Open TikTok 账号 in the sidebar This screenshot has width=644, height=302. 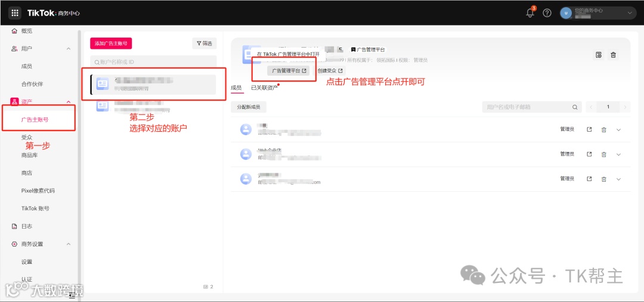(x=35, y=208)
